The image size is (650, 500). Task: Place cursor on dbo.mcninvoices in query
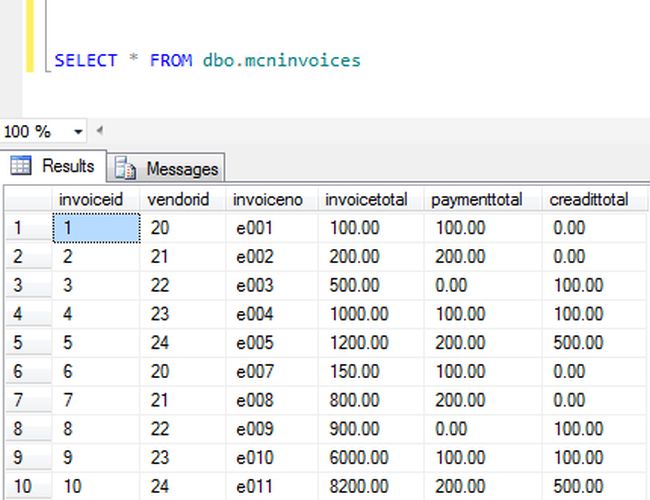coord(281,60)
